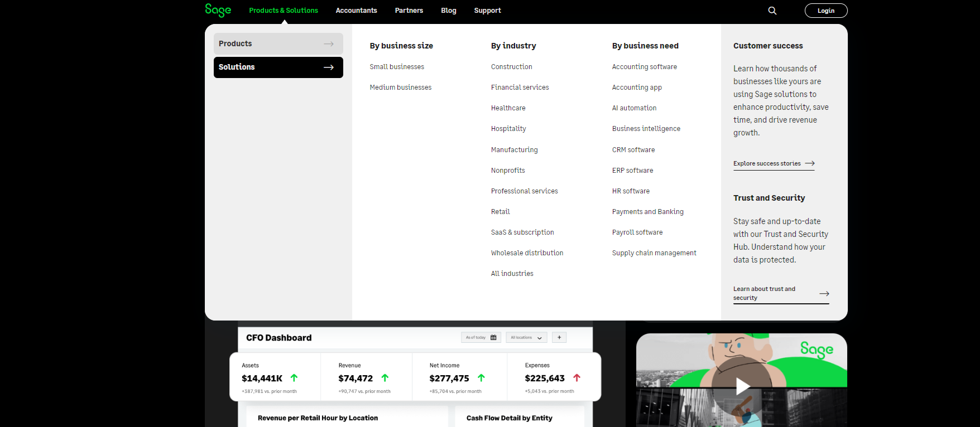Select AI automation link

click(635, 108)
